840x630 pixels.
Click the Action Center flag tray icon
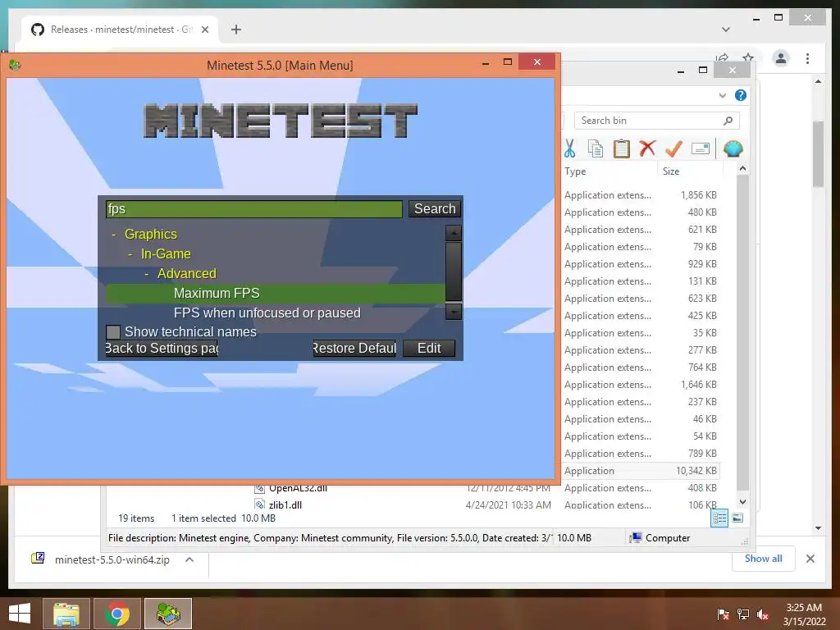(724, 614)
